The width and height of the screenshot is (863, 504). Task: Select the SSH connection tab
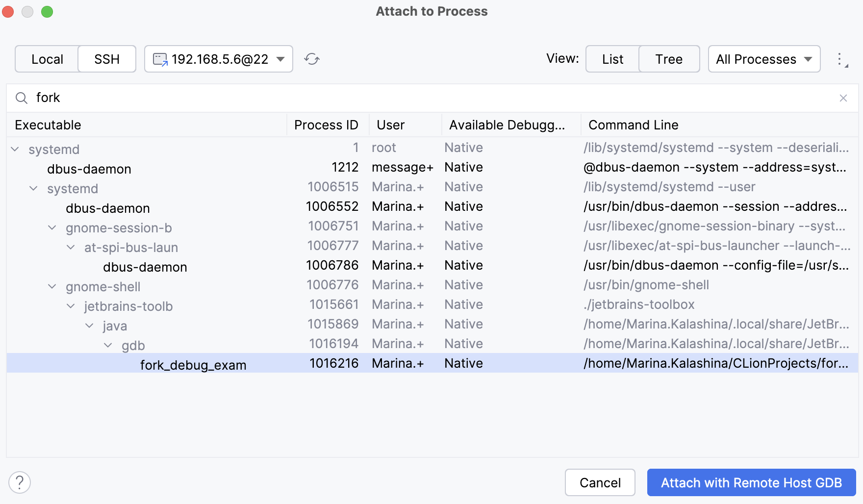pyautogui.click(x=106, y=59)
